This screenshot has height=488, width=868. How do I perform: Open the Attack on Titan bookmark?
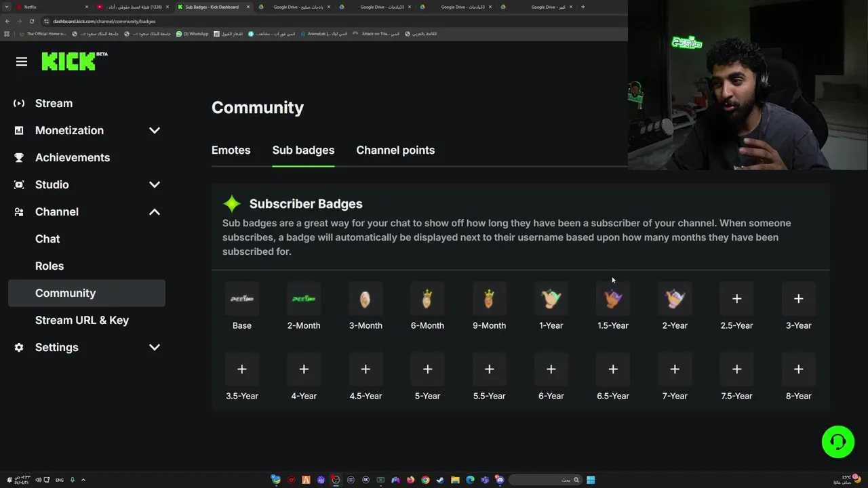coord(376,33)
